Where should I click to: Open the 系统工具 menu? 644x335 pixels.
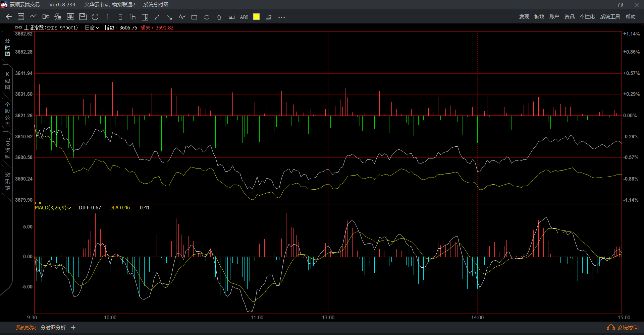point(610,17)
